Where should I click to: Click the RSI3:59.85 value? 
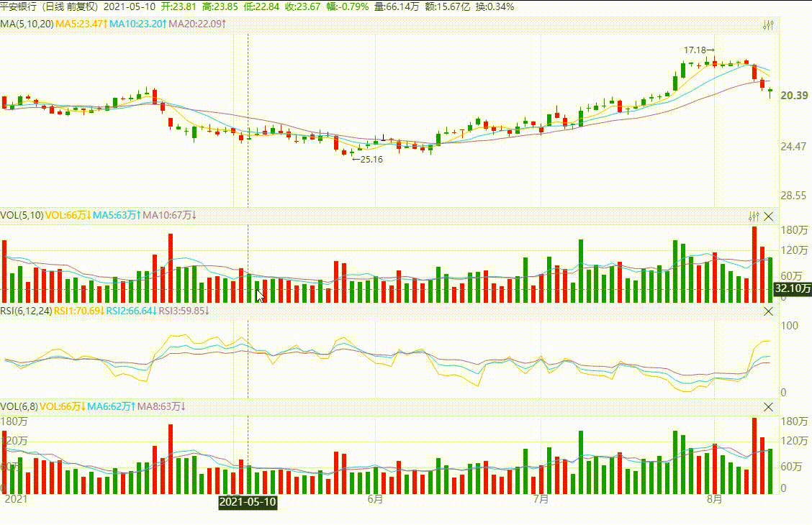(184, 311)
